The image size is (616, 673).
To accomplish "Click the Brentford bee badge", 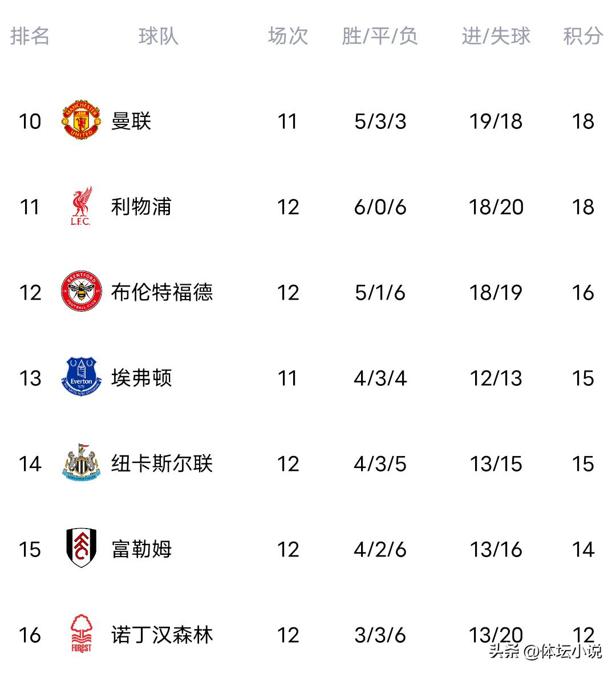I will [x=81, y=292].
